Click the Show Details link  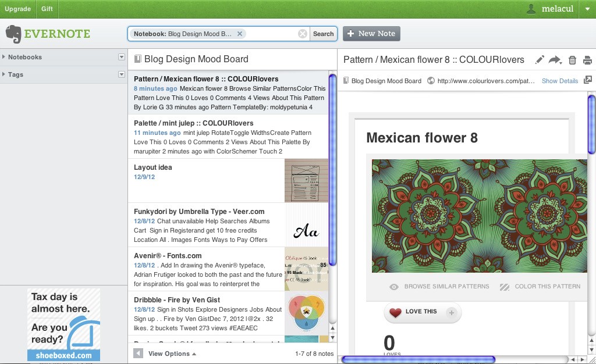[559, 81]
